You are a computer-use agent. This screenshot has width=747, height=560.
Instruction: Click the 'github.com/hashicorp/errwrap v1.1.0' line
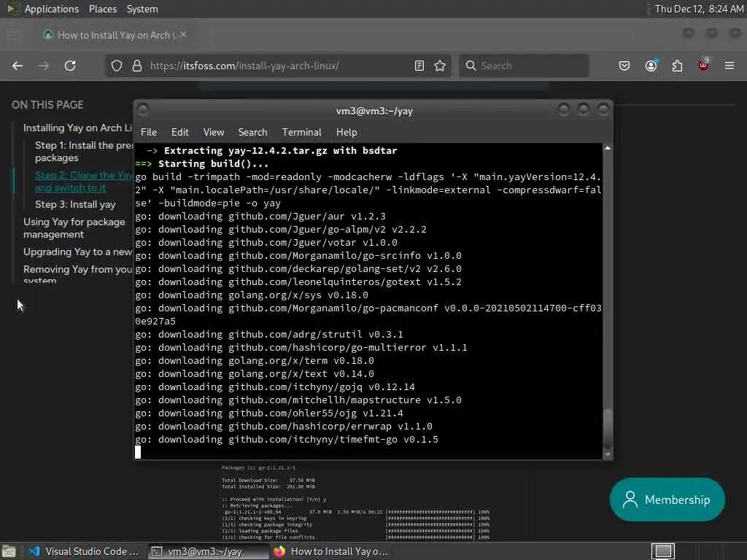click(x=284, y=426)
